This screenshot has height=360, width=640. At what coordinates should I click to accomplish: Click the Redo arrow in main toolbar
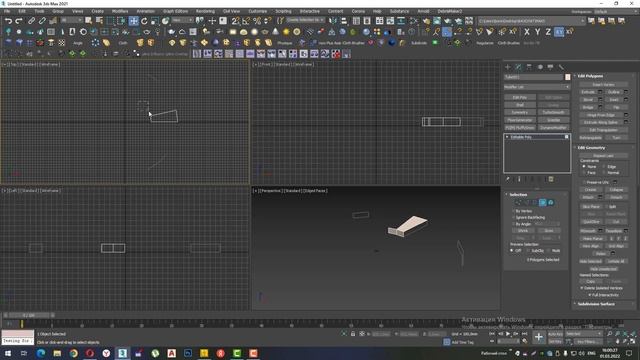19,21
